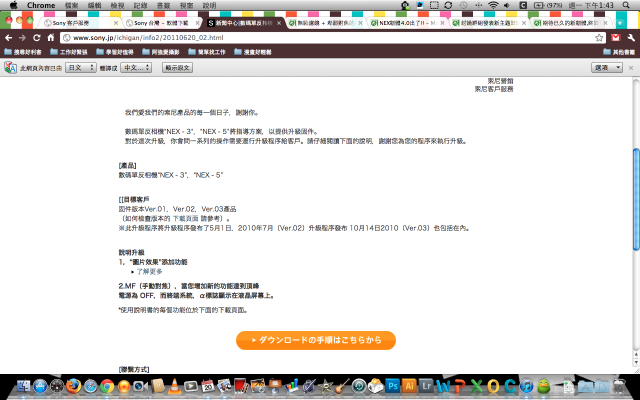Open the translation options dropdown 選項
This screenshot has width=640, height=400.
pyautogui.click(x=607, y=68)
